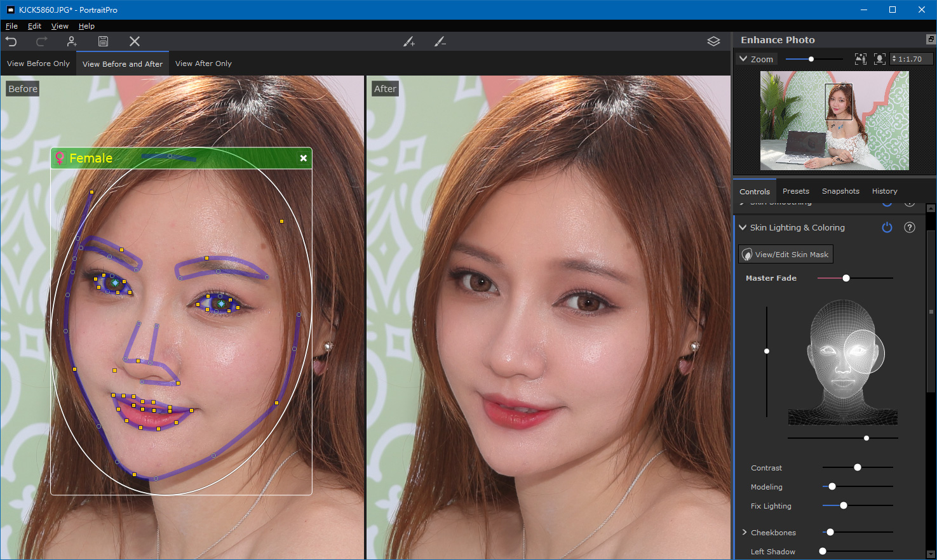Click the horizontal lighting direction slider handle
Image resolution: width=937 pixels, height=560 pixels.
tap(866, 438)
